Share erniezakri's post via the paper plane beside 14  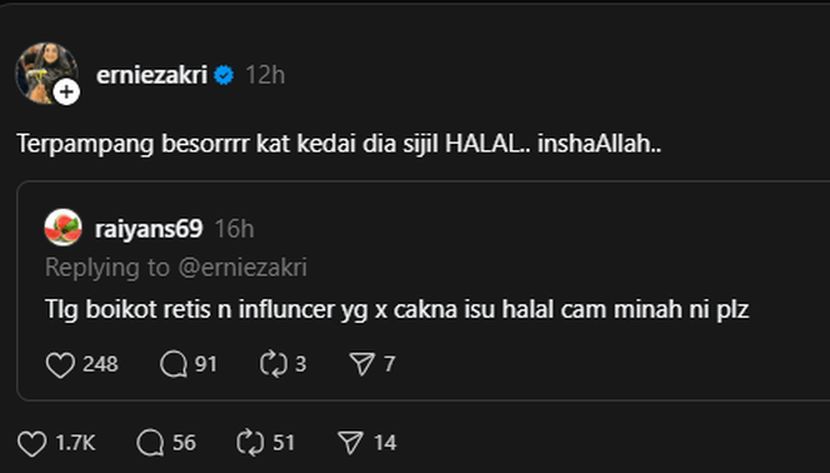tap(349, 442)
